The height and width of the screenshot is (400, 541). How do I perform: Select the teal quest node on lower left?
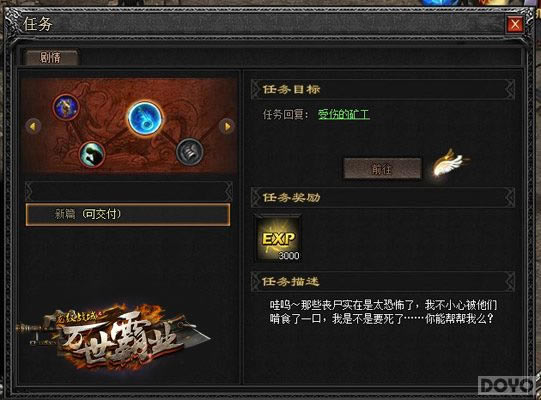[x=92, y=155]
